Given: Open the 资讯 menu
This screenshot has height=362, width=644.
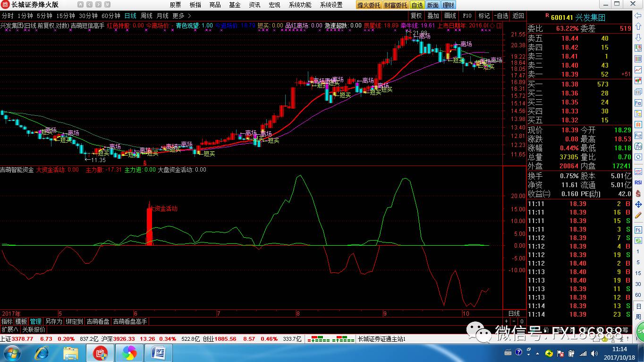Looking at the screenshot, I should pos(254,5).
